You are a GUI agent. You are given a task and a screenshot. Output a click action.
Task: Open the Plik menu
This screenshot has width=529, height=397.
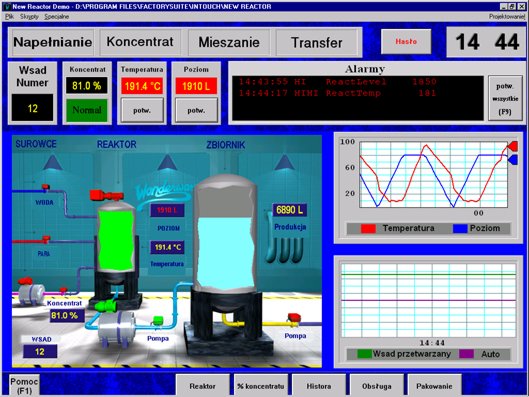point(9,17)
